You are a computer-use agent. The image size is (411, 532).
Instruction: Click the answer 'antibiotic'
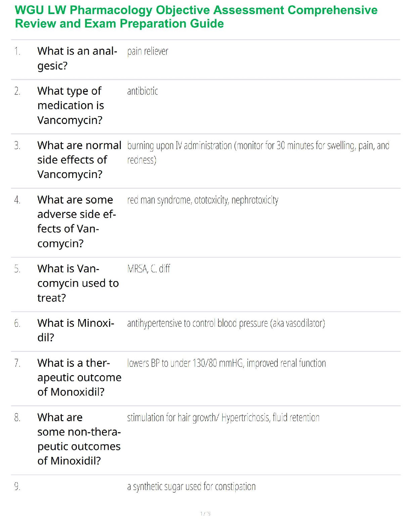[142, 91]
